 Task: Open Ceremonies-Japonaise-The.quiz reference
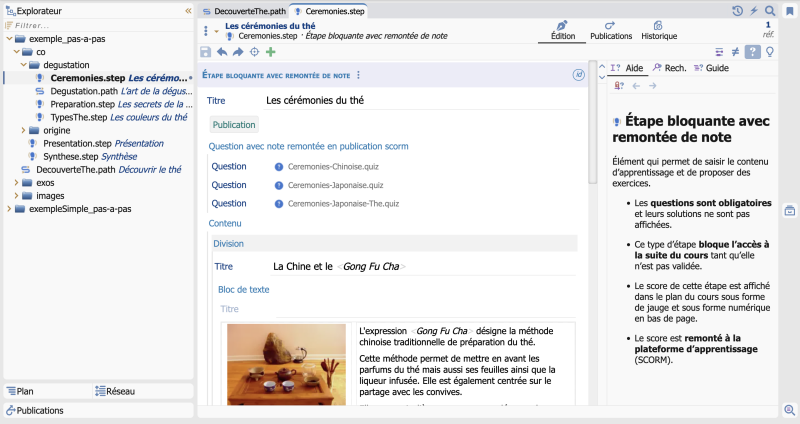coord(343,204)
